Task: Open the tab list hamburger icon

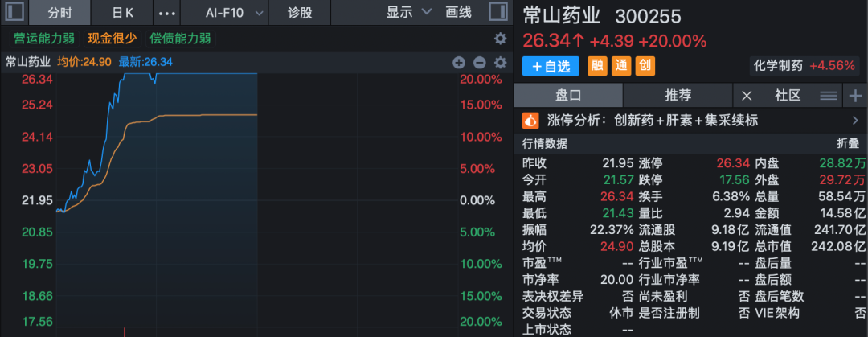Action: click(x=828, y=96)
